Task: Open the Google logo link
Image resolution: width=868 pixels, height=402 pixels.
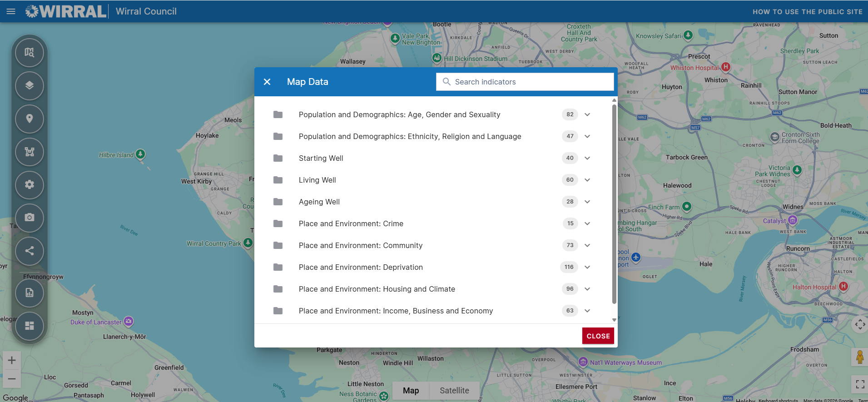Action: tap(15, 398)
